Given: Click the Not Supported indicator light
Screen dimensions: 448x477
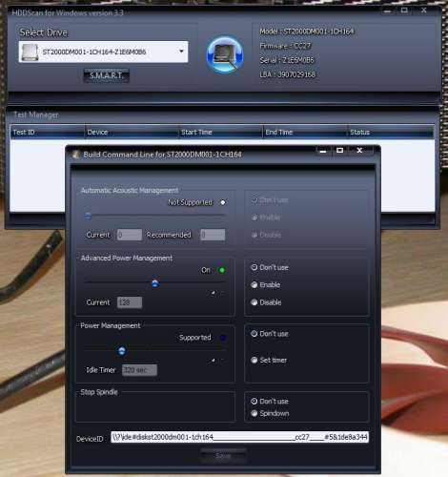Looking at the screenshot, I should pyautogui.click(x=223, y=202).
